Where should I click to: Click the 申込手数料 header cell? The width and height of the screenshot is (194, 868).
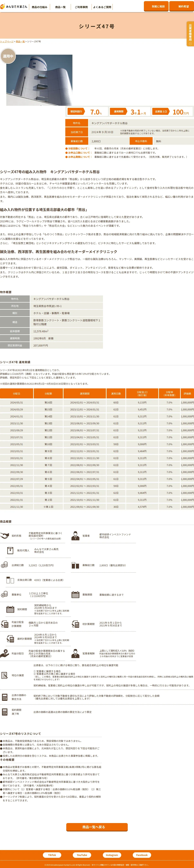coord(141,141)
